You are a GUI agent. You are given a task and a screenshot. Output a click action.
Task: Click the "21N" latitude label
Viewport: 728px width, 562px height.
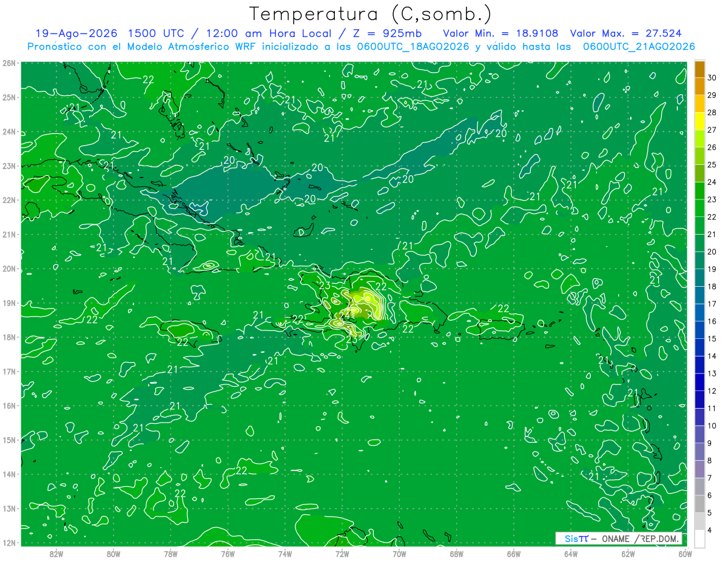(x=9, y=234)
